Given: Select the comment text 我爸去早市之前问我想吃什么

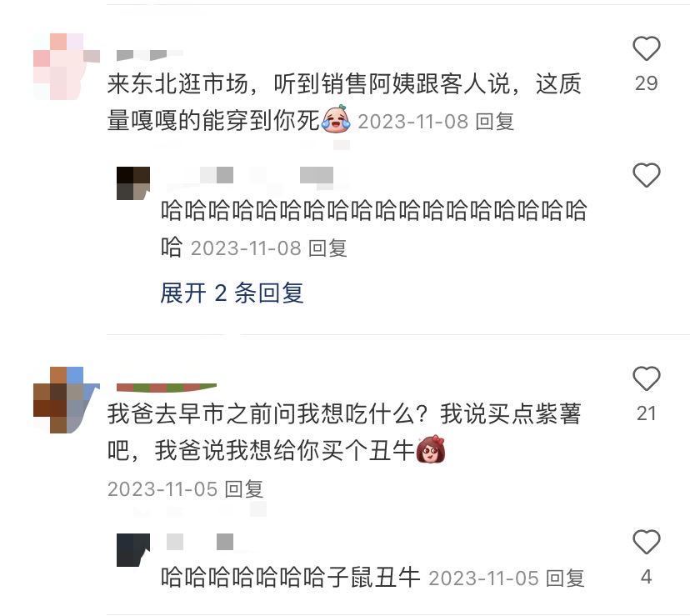Looking at the screenshot, I should (x=268, y=414).
